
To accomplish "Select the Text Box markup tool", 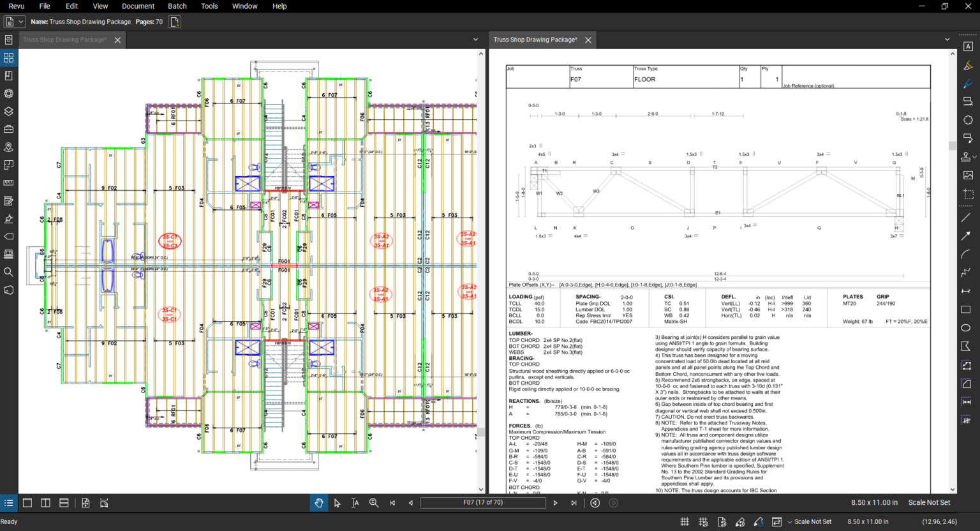I will click(x=968, y=47).
